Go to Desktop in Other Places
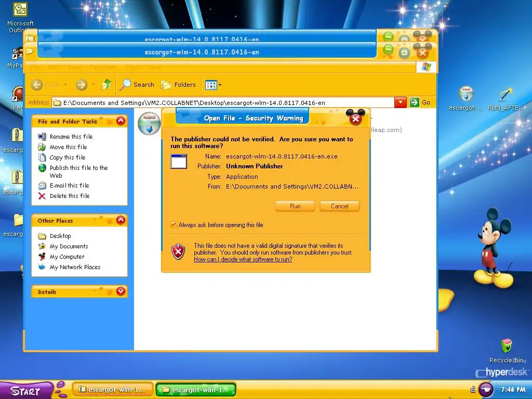The height and width of the screenshot is (399, 532). (60, 236)
